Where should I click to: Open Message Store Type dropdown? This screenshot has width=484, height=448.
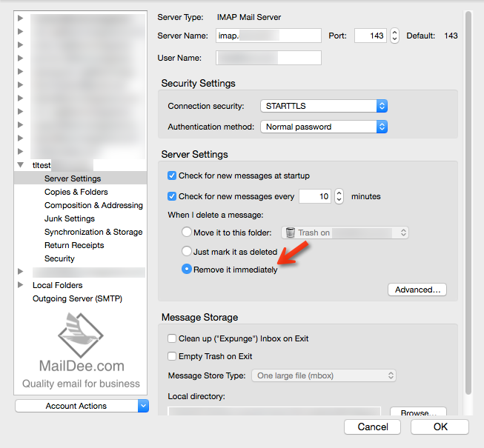[324, 375]
